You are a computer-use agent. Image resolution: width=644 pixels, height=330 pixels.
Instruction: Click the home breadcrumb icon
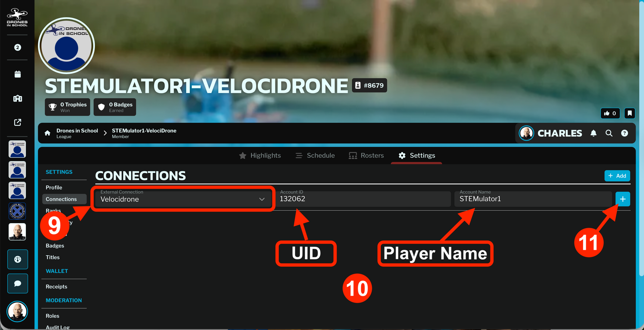coord(48,133)
